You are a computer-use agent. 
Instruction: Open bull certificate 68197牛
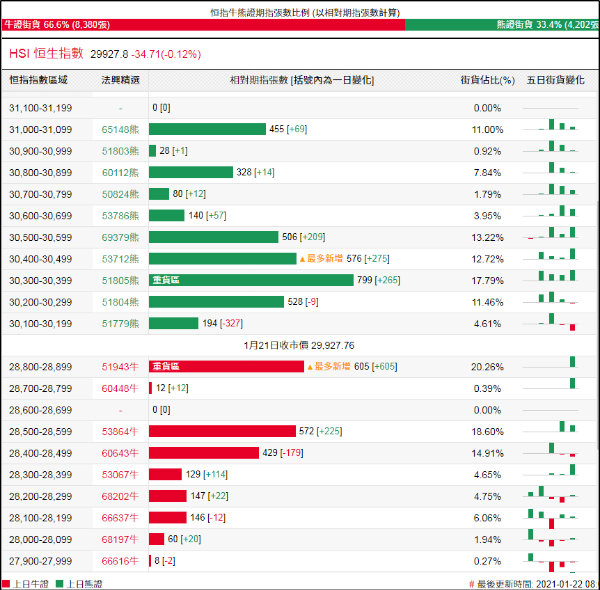tap(120, 539)
